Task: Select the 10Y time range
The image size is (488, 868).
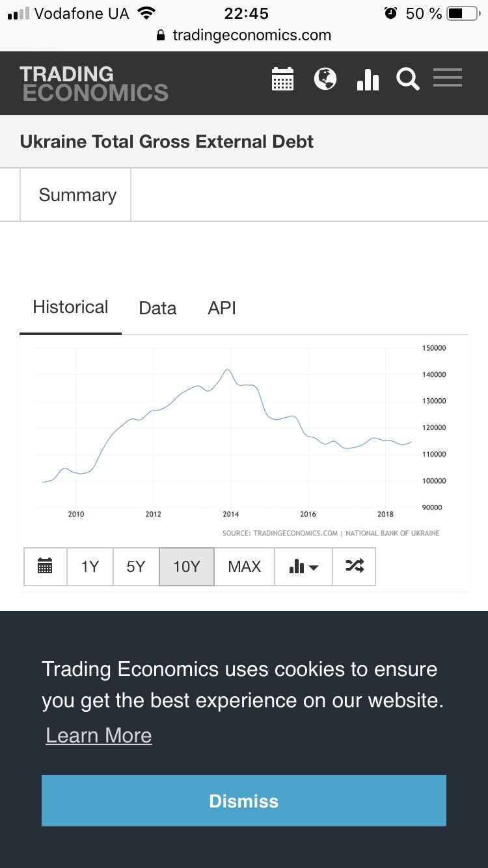Action: pos(187,567)
